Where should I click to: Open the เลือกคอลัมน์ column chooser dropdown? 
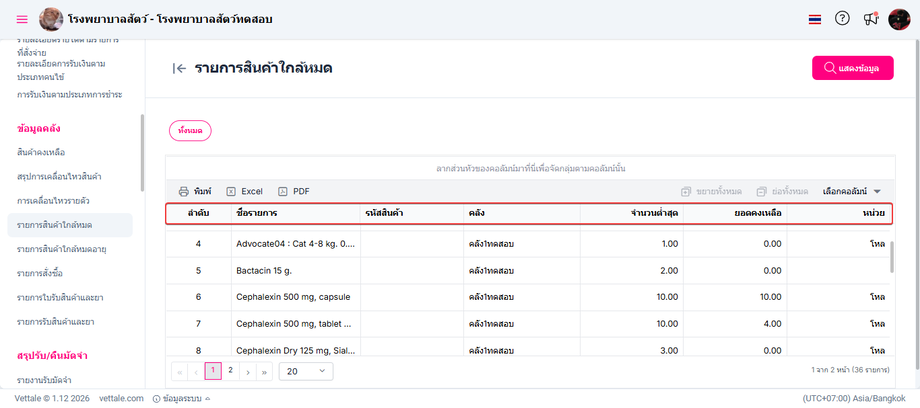853,191
